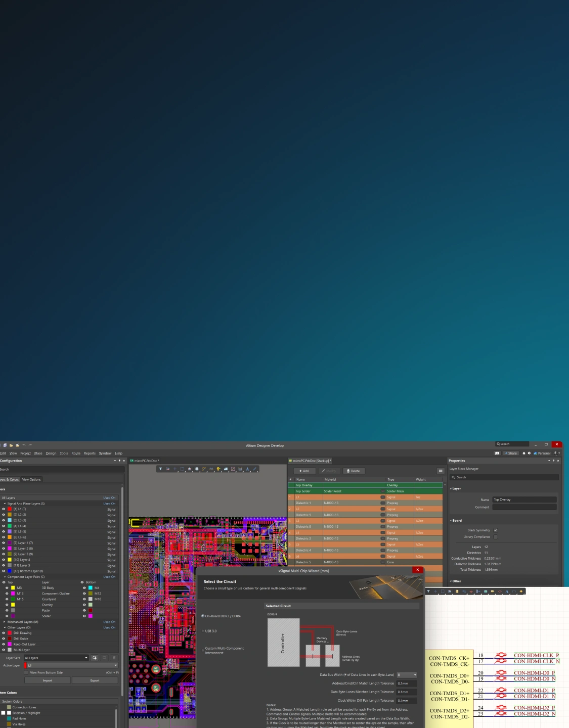569x728 pixels.
Task: Hide the [1] L1 layer via eye icon
Action: [4, 509]
